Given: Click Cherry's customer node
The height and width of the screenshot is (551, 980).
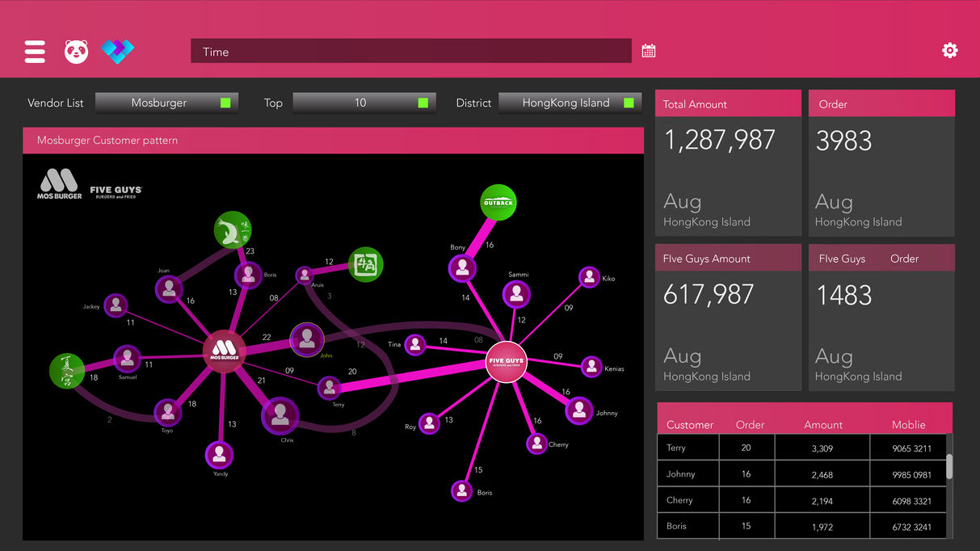Looking at the screenshot, I should point(536,443).
